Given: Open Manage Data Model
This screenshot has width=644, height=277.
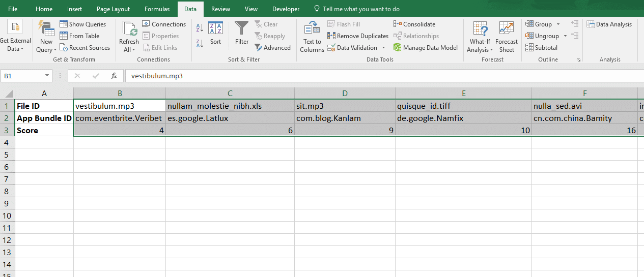Looking at the screenshot, I should [426, 47].
